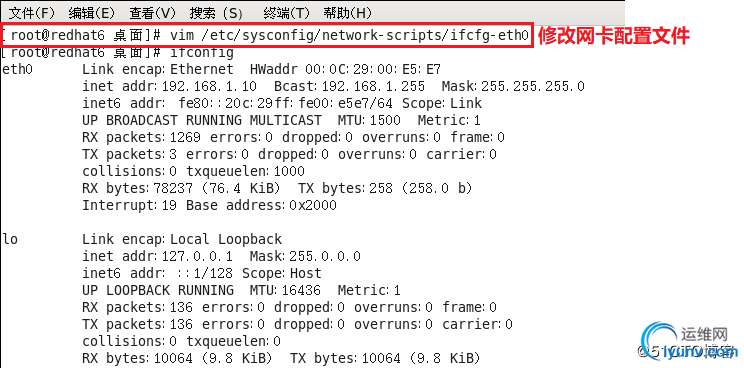Click the Bcast 192.168.1.255 text
The image size is (744, 368).
pyautogui.click(x=349, y=86)
